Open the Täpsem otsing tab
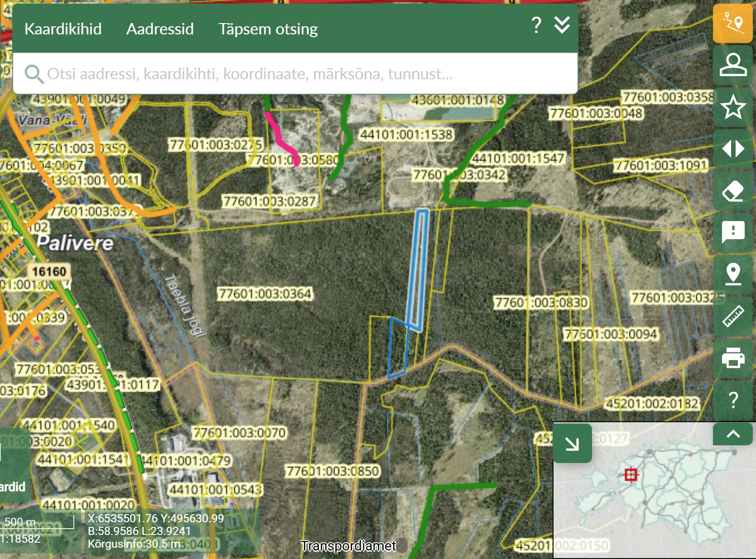This screenshot has width=756, height=559. click(x=268, y=29)
